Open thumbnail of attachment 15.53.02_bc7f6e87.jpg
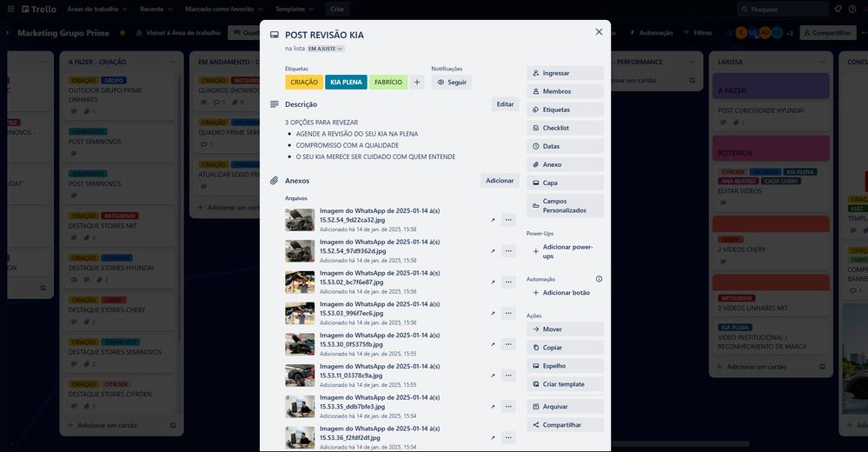 pyautogui.click(x=300, y=282)
